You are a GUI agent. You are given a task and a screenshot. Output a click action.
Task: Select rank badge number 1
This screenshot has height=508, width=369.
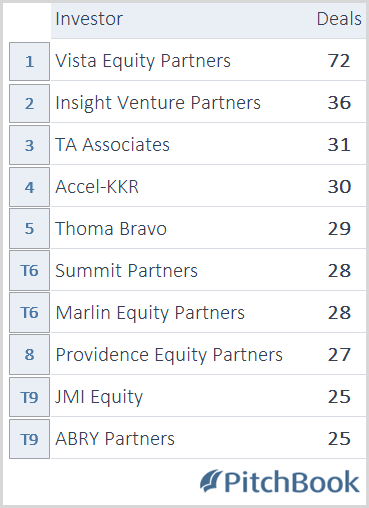tap(29, 61)
